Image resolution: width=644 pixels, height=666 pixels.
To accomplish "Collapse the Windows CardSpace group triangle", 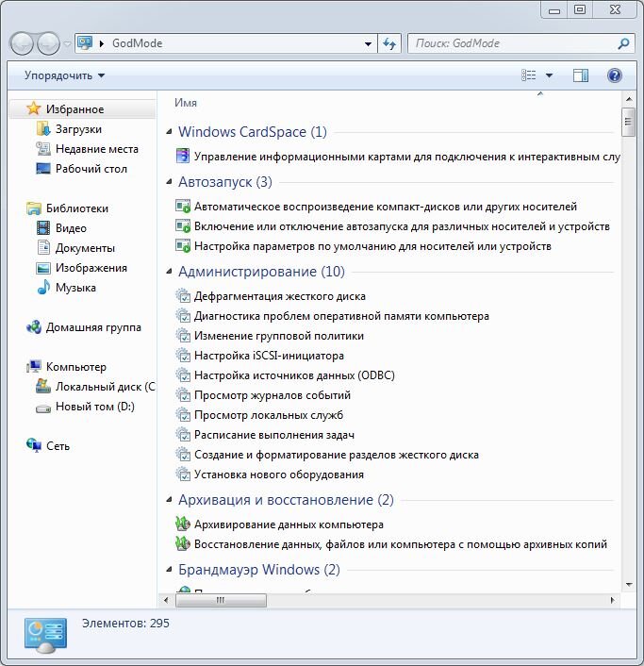I will (169, 132).
